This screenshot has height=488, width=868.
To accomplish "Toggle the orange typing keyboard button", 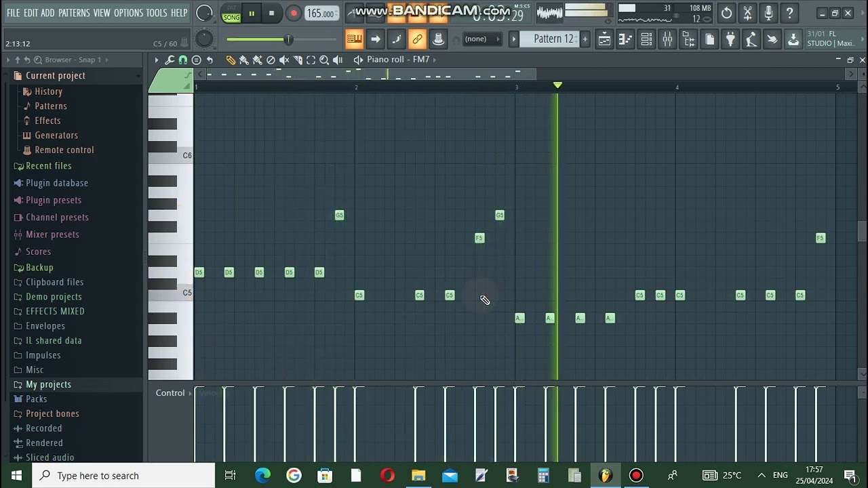I will 354,39.
